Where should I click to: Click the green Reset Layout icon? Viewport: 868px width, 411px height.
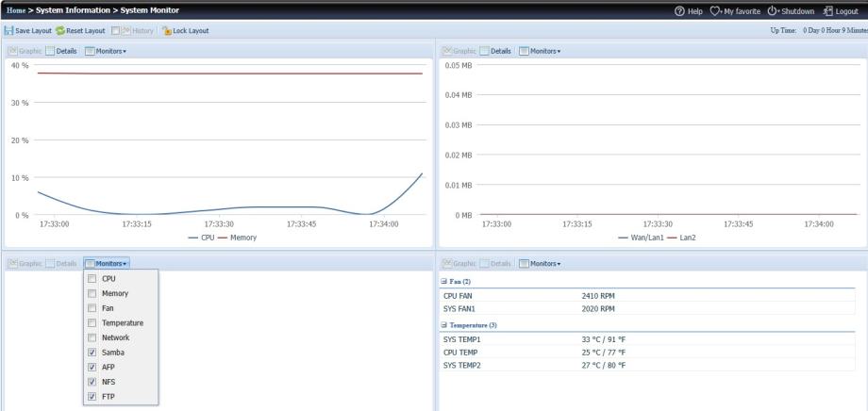click(60, 30)
